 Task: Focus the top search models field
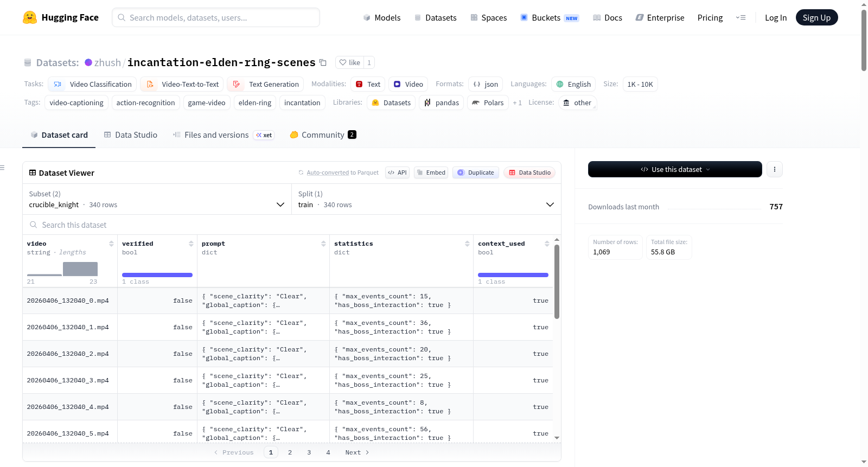coord(216,17)
